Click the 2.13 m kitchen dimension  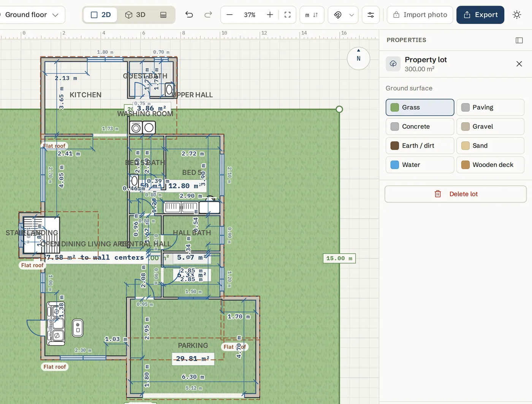coord(66,78)
